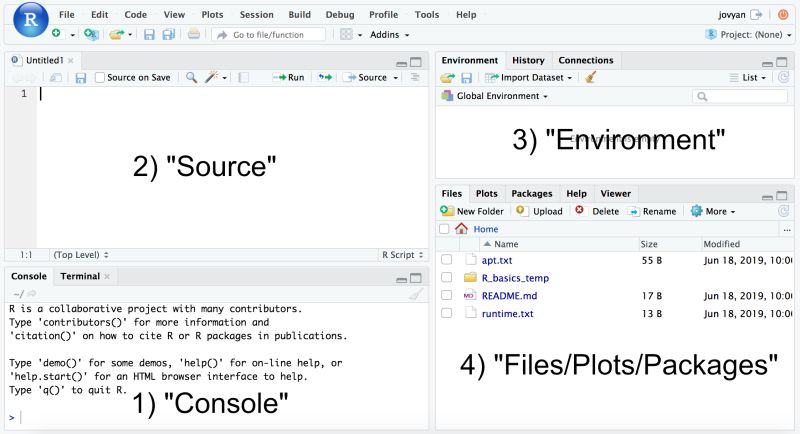Expand the Global Environment dropdown

point(494,96)
